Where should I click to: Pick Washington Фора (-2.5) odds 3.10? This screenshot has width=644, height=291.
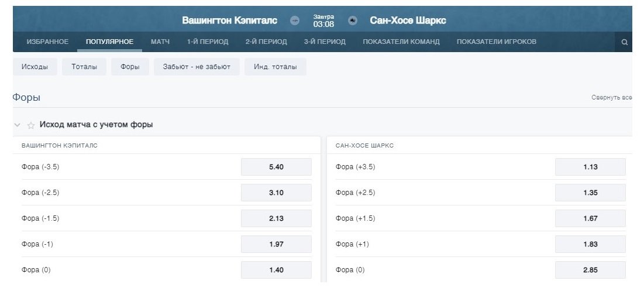click(x=277, y=193)
